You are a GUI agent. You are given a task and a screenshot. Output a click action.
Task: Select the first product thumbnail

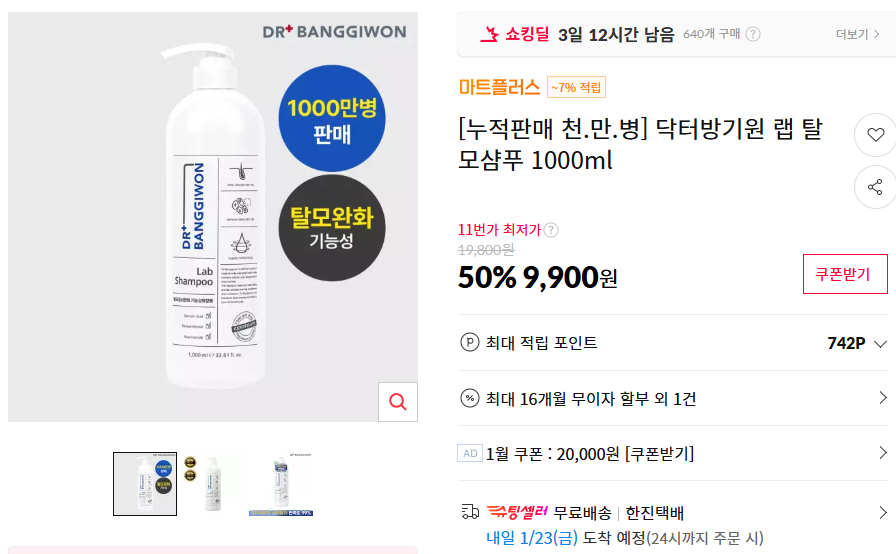click(x=145, y=484)
